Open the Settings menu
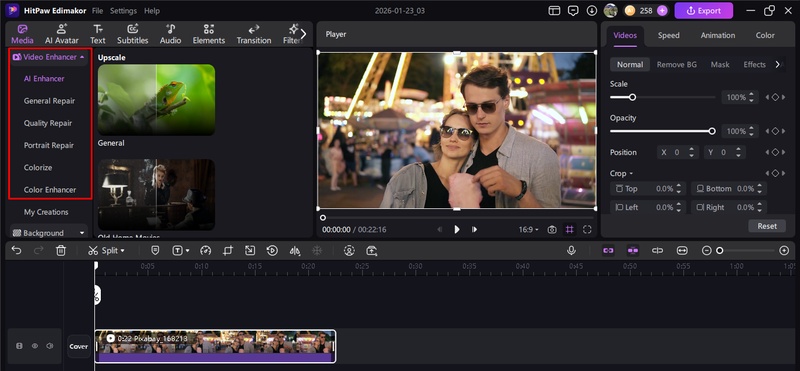Image resolution: width=800 pixels, height=371 pixels. pos(123,11)
